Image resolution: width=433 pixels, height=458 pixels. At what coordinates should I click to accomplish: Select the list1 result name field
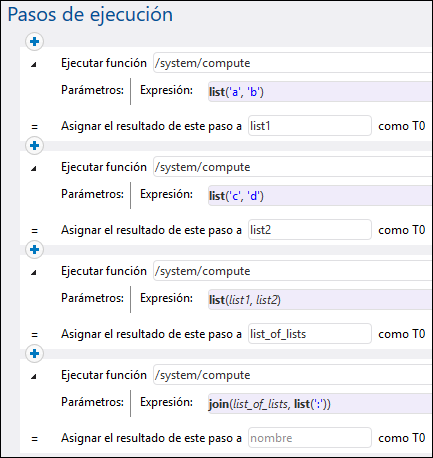pos(310,126)
